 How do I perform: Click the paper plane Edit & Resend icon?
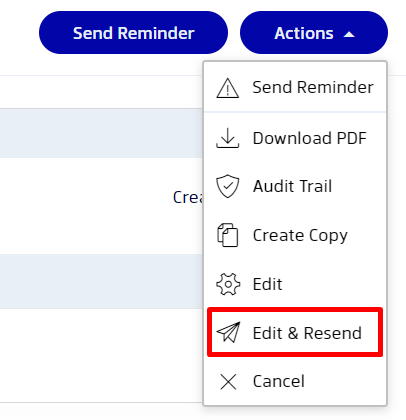228,332
